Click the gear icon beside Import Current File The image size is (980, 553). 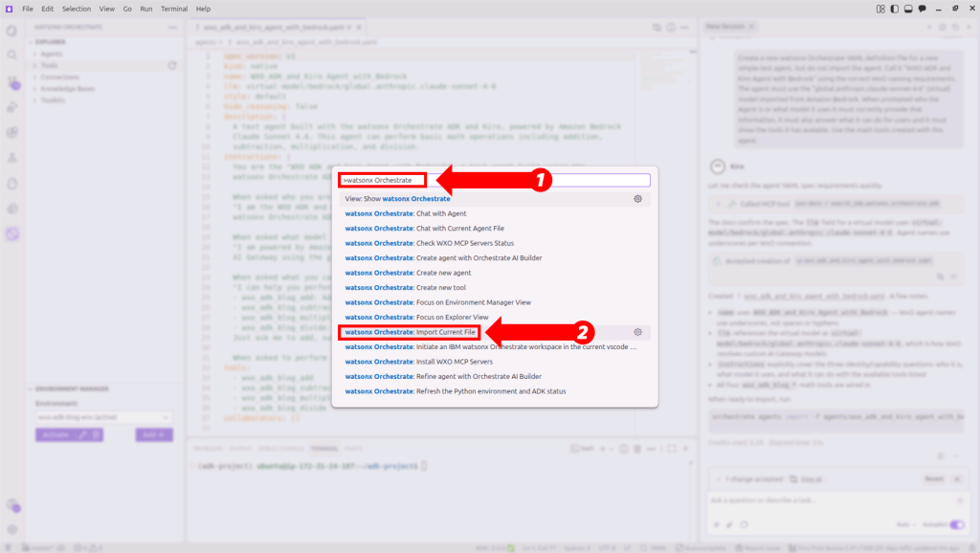tap(637, 332)
